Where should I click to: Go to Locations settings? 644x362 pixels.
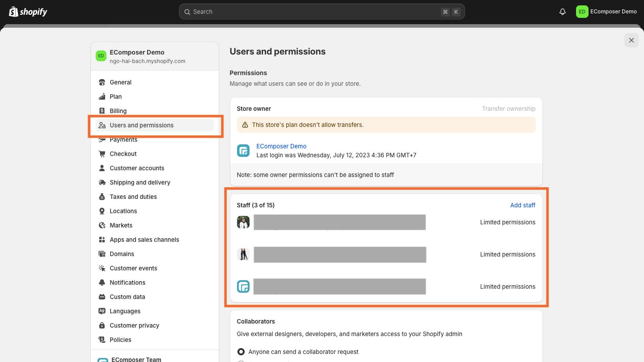[x=155, y=211]
